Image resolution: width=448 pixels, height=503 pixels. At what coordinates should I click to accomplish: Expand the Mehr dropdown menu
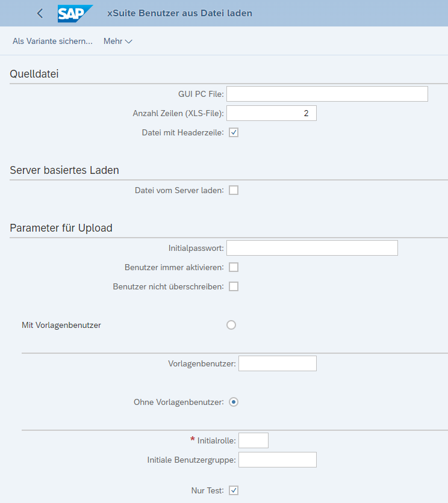click(117, 42)
